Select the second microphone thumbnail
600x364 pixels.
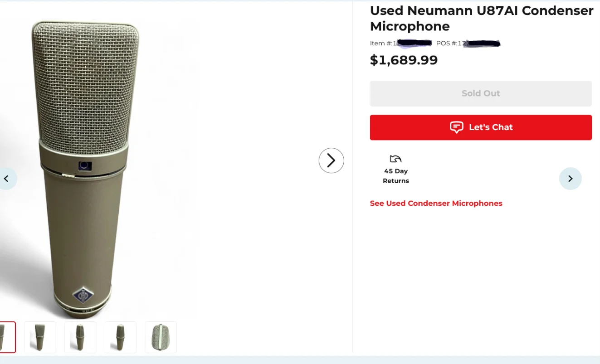40,337
